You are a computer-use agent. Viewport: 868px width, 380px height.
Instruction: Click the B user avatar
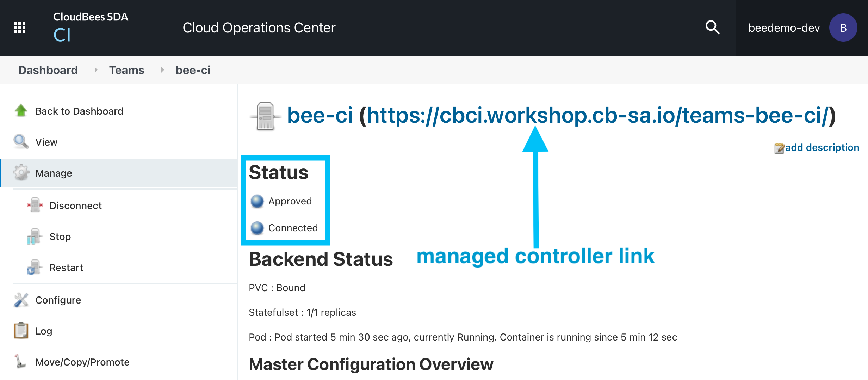(843, 27)
